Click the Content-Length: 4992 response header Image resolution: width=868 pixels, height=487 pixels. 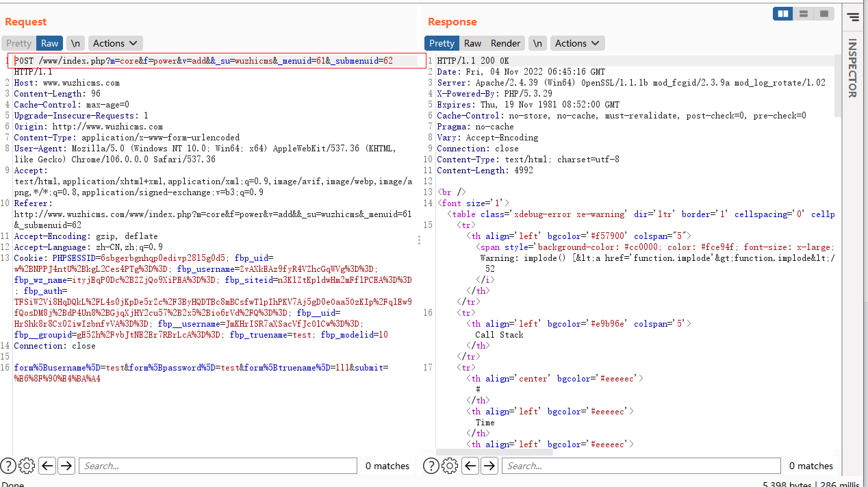click(x=485, y=171)
